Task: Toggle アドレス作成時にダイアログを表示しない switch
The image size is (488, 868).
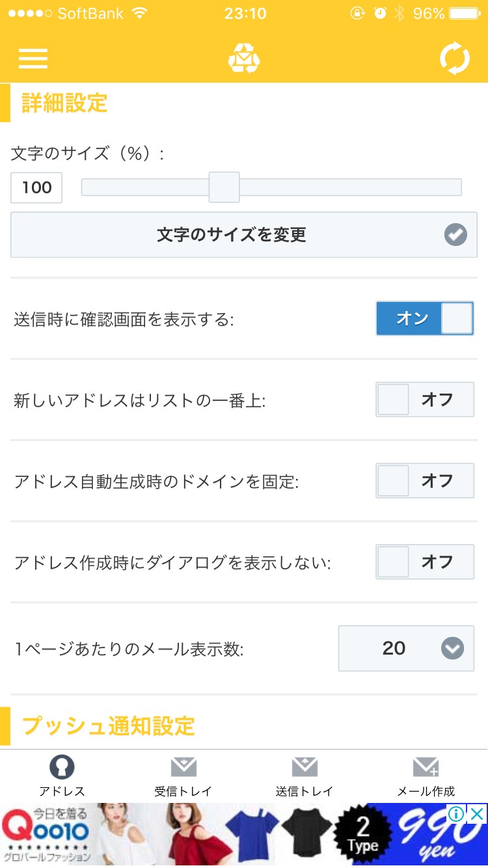Action: pos(425,562)
